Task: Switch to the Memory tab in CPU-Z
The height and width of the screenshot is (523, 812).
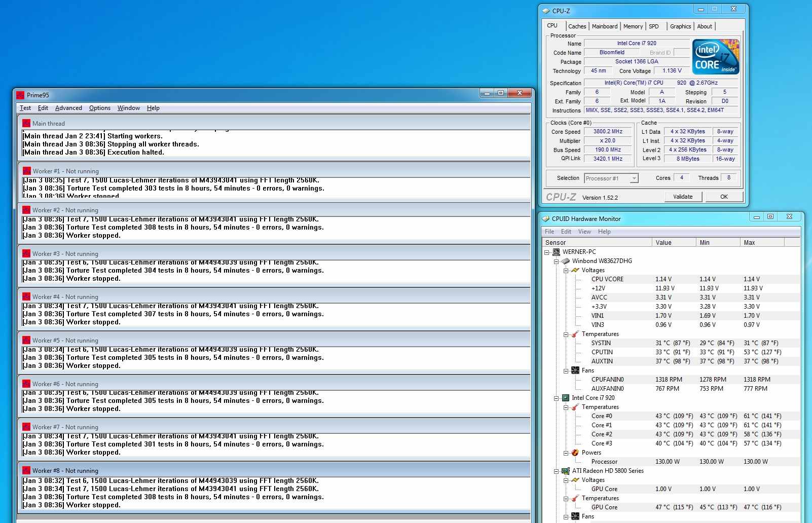Action: pyautogui.click(x=633, y=26)
